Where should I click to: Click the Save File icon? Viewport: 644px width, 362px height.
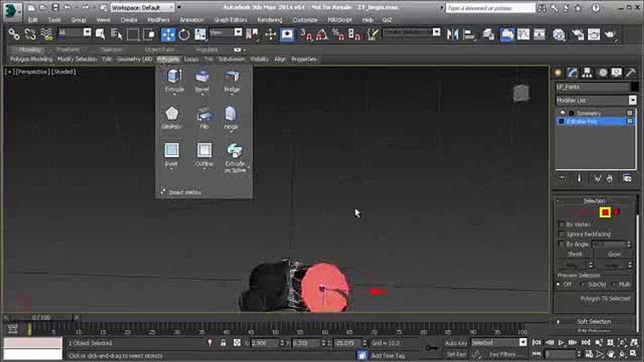pyautogui.click(x=55, y=8)
